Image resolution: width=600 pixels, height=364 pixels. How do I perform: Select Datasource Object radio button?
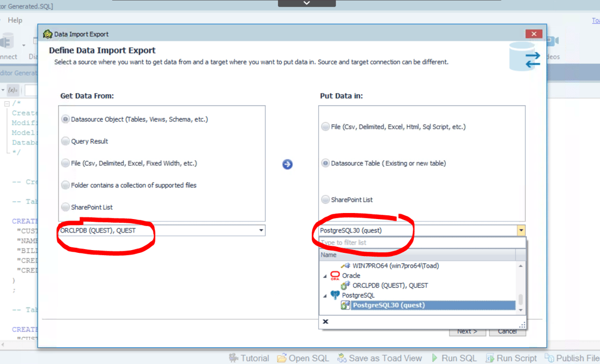65,119
